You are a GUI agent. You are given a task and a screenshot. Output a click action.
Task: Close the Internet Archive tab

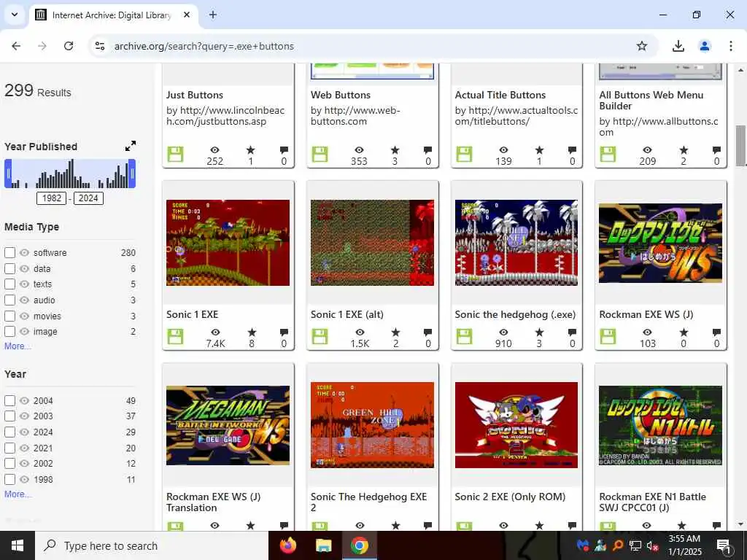pyautogui.click(x=187, y=15)
